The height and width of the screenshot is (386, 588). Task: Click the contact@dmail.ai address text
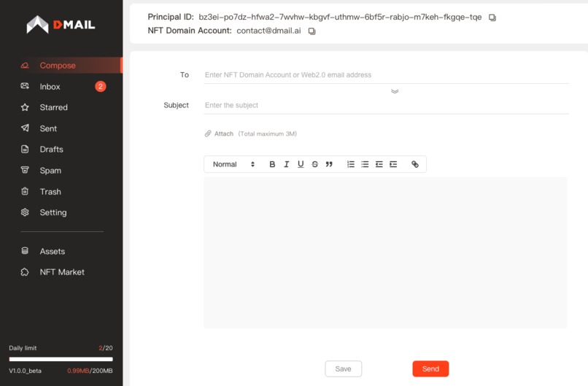[268, 31]
